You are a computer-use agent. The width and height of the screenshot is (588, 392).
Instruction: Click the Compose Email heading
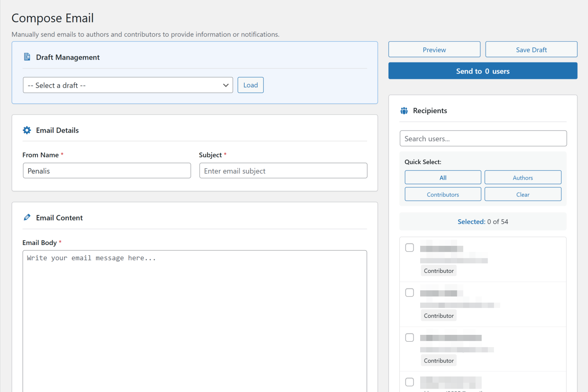tap(53, 18)
